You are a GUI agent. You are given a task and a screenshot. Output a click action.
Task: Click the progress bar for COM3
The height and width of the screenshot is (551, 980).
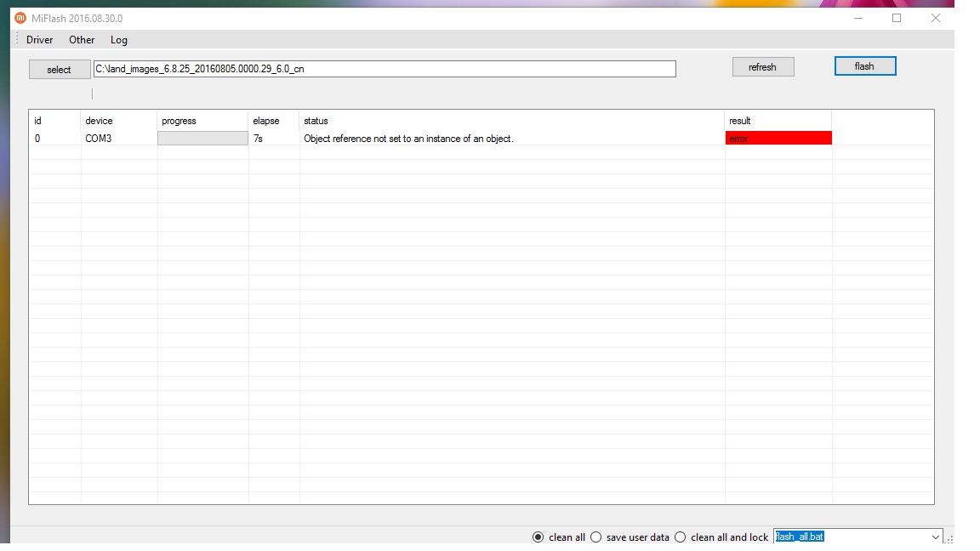[x=202, y=139]
